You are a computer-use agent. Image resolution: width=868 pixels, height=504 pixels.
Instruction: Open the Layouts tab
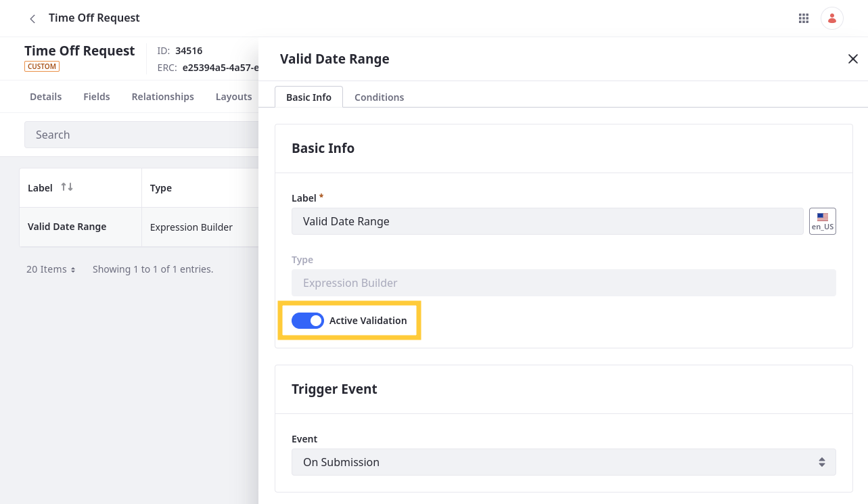pyautogui.click(x=234, y=97)
